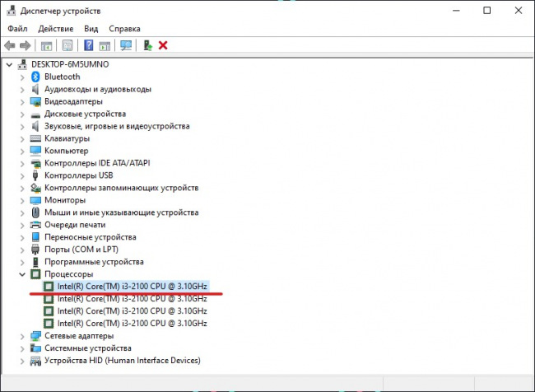Select the Переносные устройства label
Viewport: 535px width, 392px height.
(x=90, y=237)
